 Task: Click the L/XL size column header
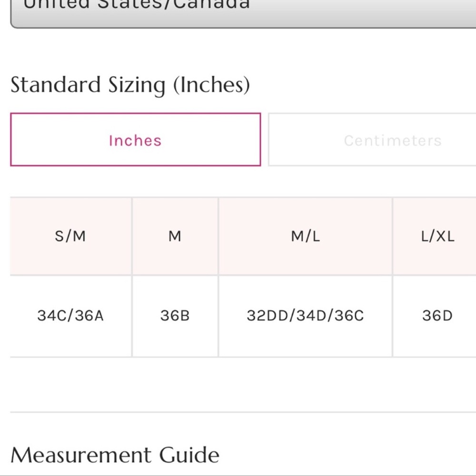click(x=435, y=236)
